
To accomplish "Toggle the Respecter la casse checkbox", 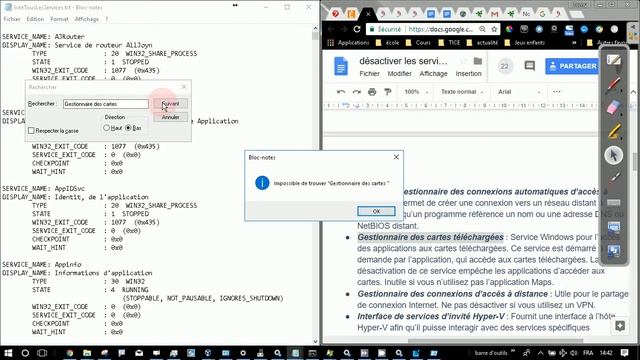I will point(31,131).
